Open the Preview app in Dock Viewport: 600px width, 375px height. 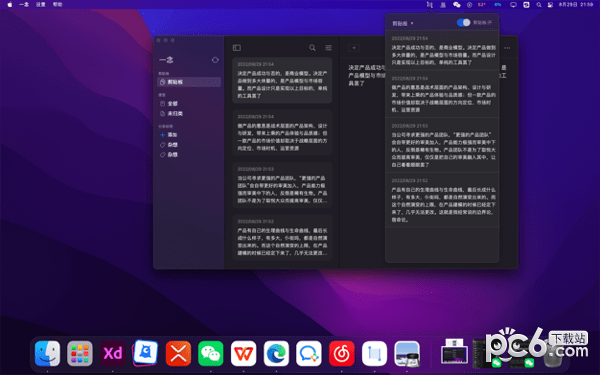(407, 353)
